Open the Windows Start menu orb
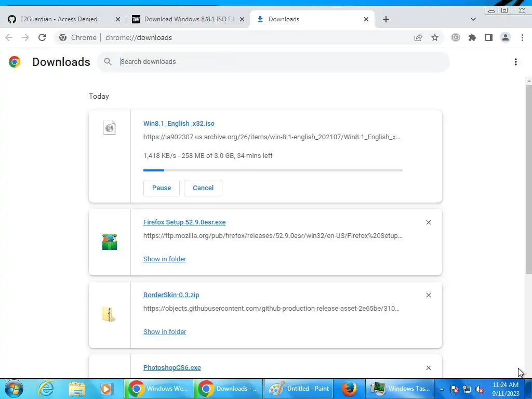This screenshot has height=399, width=532. click(14, 389)
